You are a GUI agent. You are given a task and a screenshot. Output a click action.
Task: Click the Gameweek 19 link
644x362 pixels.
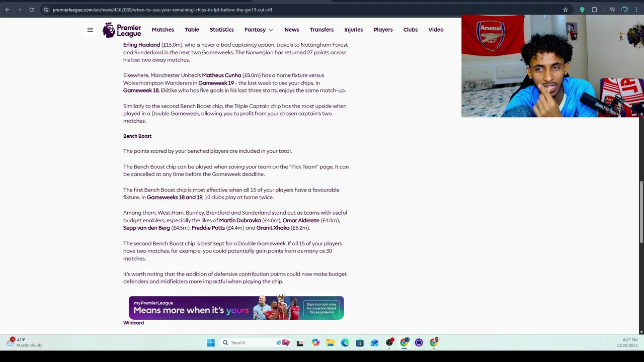coord(216,83)
